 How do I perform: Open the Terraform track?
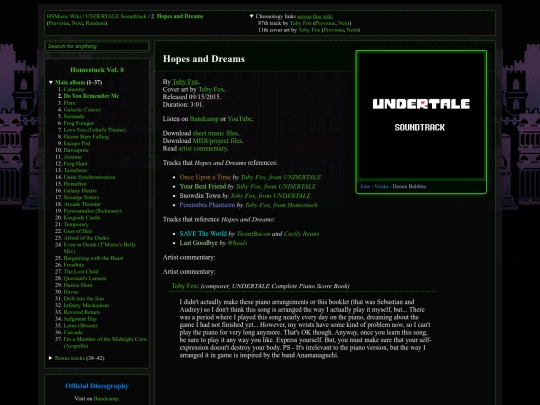(75, 170)
